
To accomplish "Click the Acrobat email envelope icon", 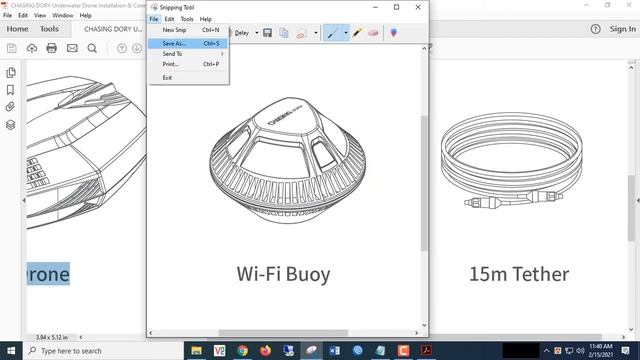I will click(72, 48).
